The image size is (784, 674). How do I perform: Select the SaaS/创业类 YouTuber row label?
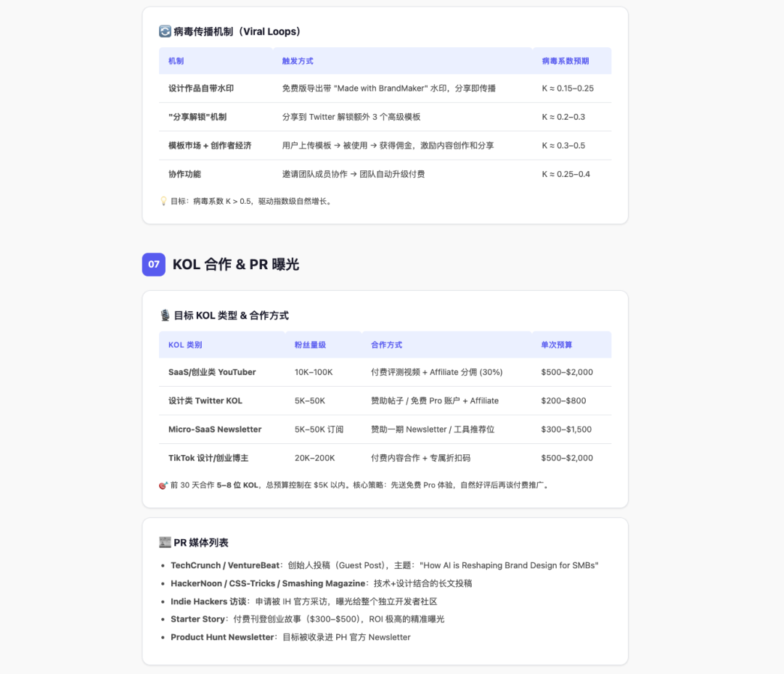pyautogui.click(x=212, y=372)
